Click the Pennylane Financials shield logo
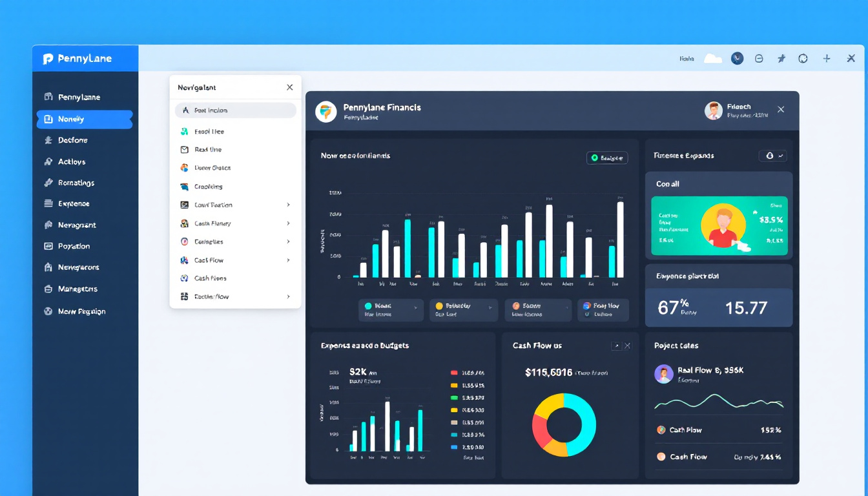The height and width of the screenshot is (496, 868). click(x=326, y=111)
